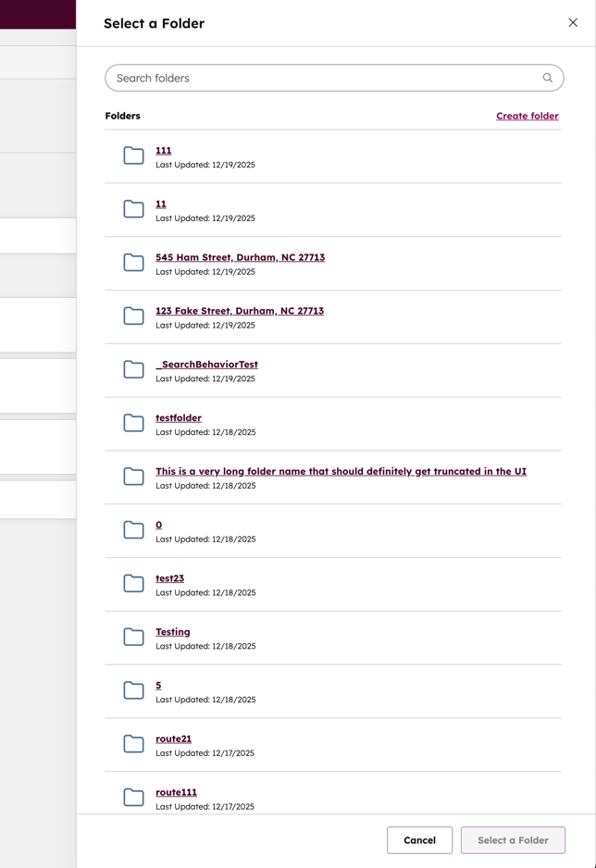Click the folder icon next to Testing

coord(134,637)
